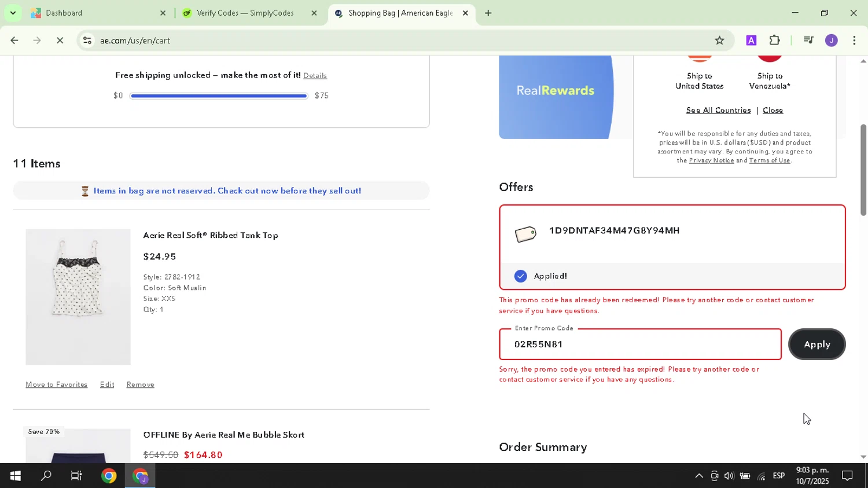Open the Windows Start menu

[x=15, y=476]
